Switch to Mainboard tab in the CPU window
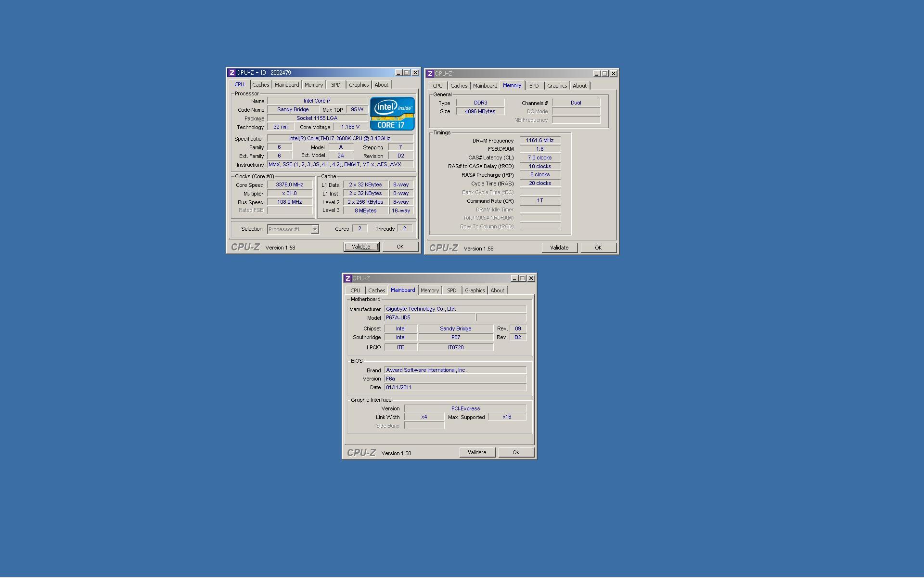This screenshot has width=924, height=578. pos(287,85)
